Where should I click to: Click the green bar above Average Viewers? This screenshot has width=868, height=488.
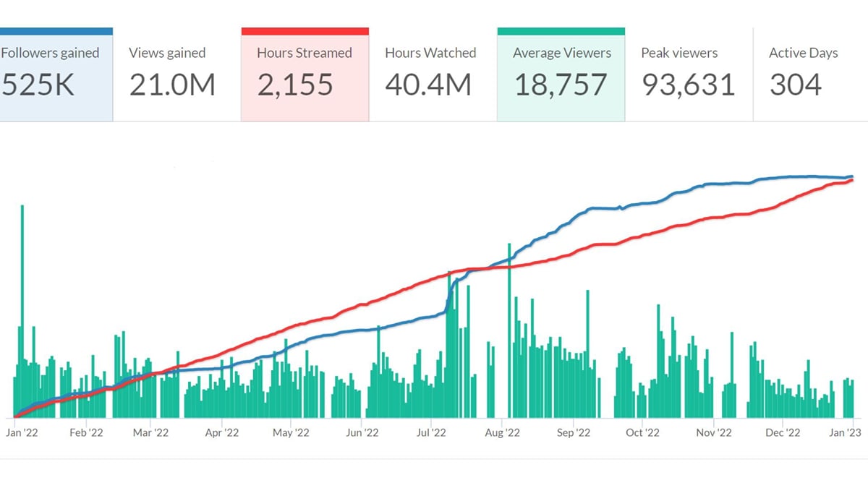[561, 32]
